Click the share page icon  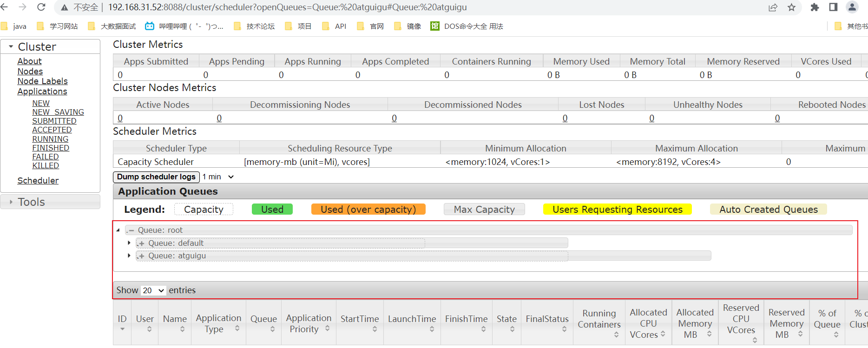click(773, 7)
